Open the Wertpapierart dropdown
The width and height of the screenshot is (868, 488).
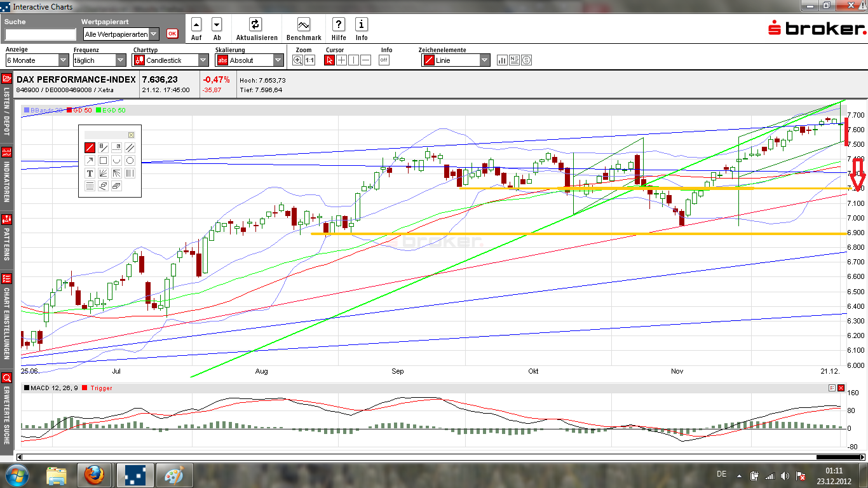point(121,34)
